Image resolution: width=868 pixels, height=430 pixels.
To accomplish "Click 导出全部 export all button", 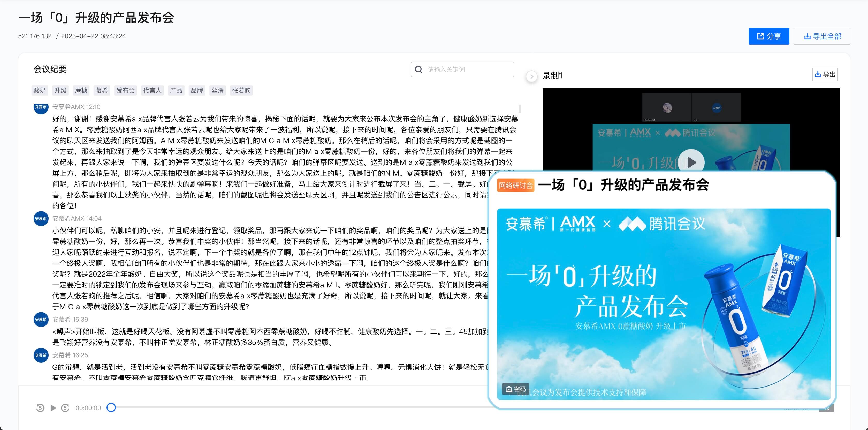I will point(822,36).
